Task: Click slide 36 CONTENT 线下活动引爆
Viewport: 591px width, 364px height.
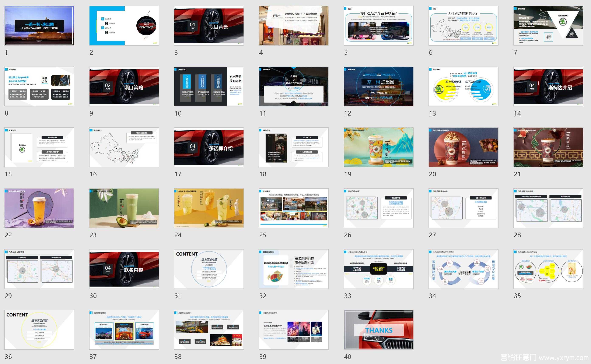Action: [39, 330]
